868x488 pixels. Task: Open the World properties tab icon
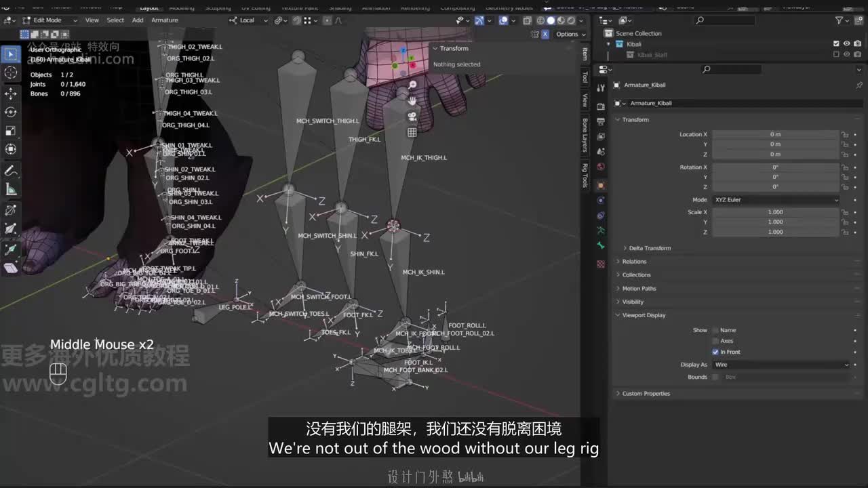point(601,167)
